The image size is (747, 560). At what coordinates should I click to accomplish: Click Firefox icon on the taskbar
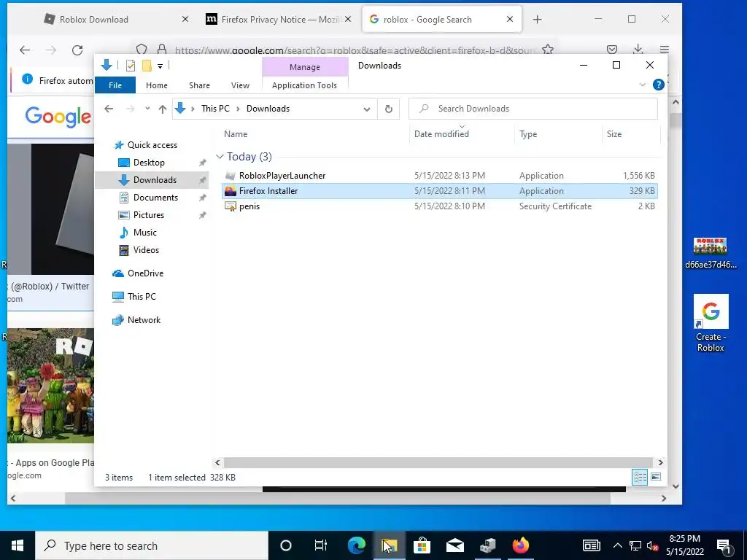click(x=520, y=545)
